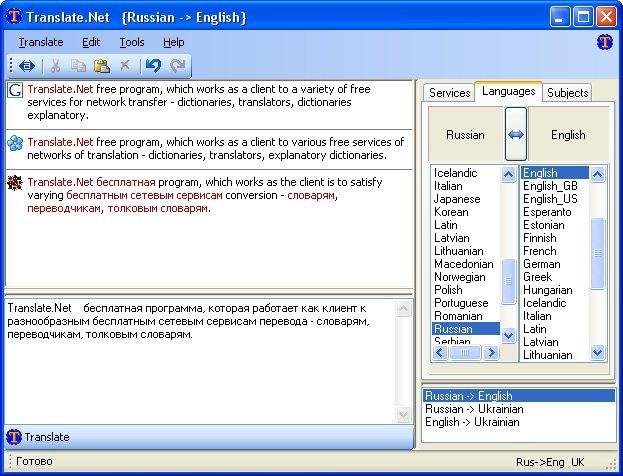Click source list horizontal scroll left arrow
Screen dimensions: 623x476
440,352
